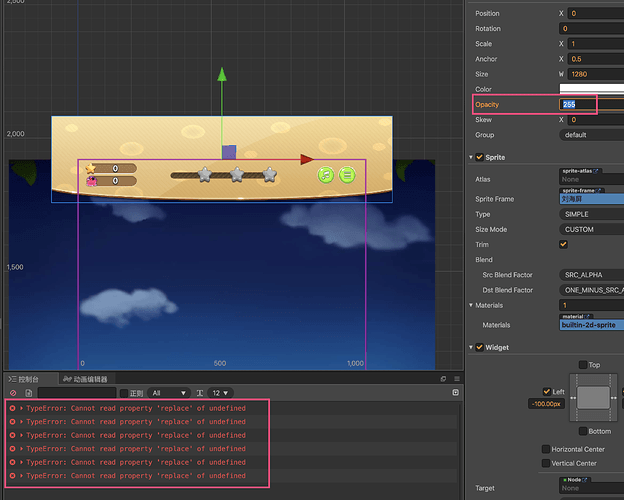Open the All log type filter dropdown
624x500 pixels.
169,393
